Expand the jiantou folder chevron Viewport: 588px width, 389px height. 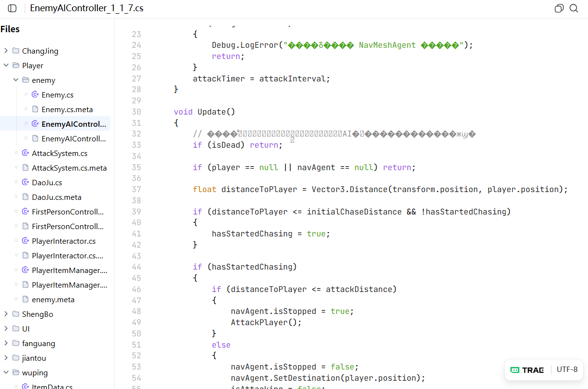(6, 358)
